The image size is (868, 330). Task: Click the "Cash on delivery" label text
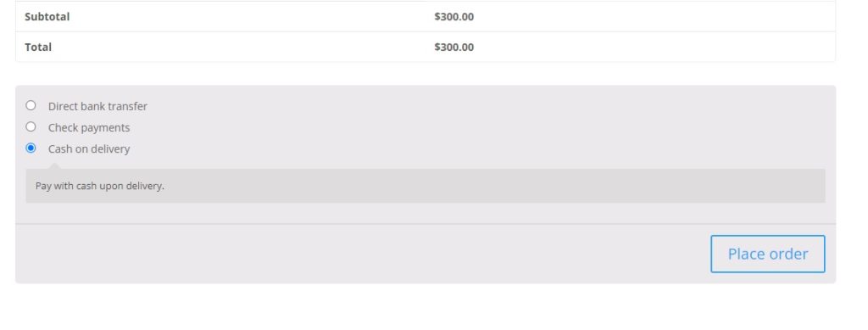pos(88,149)
